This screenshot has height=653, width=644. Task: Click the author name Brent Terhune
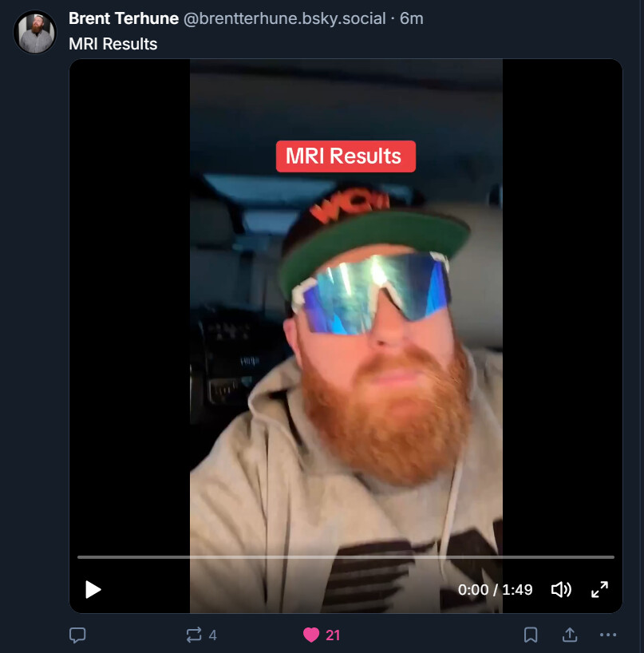tap(124, 18)
